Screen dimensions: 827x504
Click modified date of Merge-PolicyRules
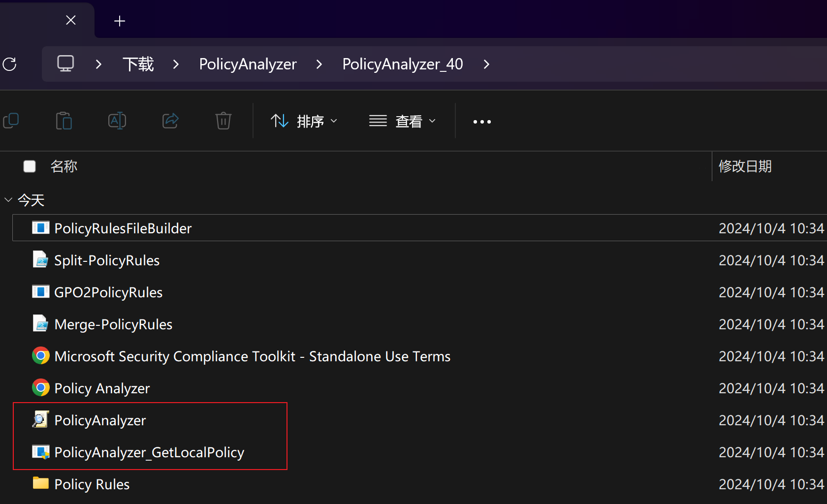pyautogui.click(x=771, y=324)
